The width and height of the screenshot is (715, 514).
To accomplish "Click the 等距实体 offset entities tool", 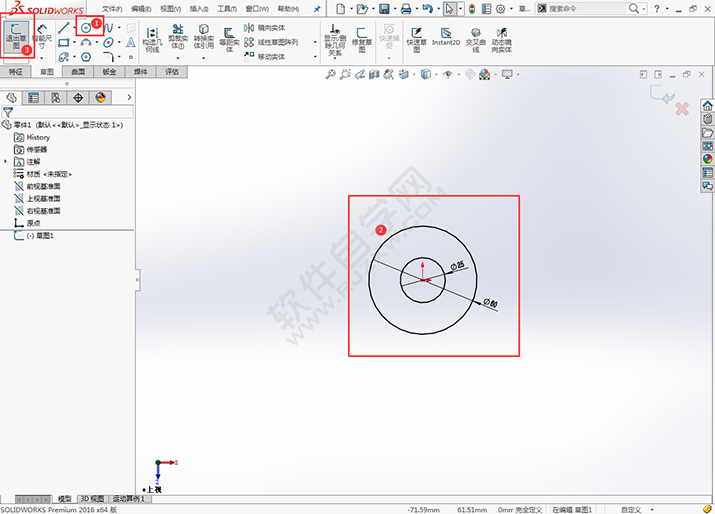I will pyautogui.click(x=229, y=39).
